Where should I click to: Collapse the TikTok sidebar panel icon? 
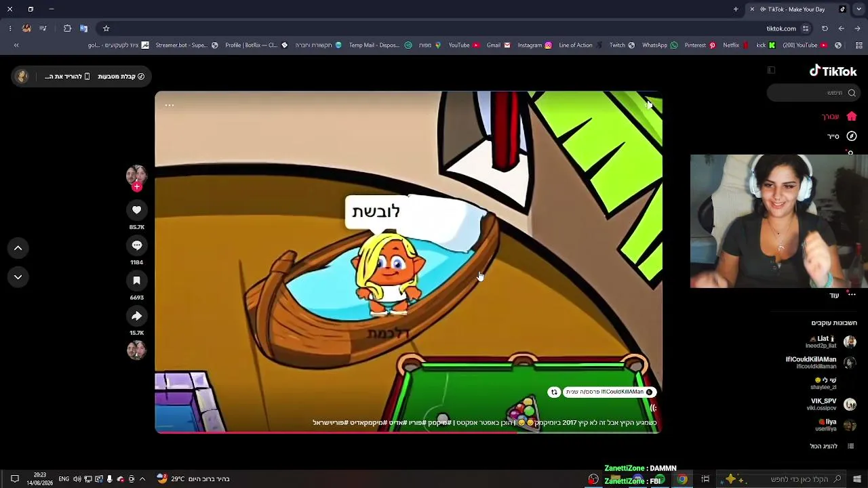pos(771,70)
